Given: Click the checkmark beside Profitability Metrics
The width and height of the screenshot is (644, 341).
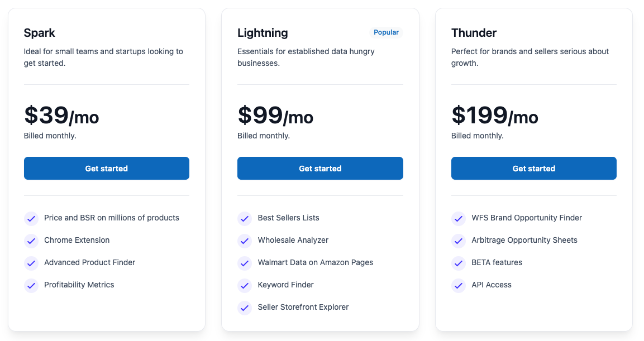Looking at the screenshot, I should 31,285.
